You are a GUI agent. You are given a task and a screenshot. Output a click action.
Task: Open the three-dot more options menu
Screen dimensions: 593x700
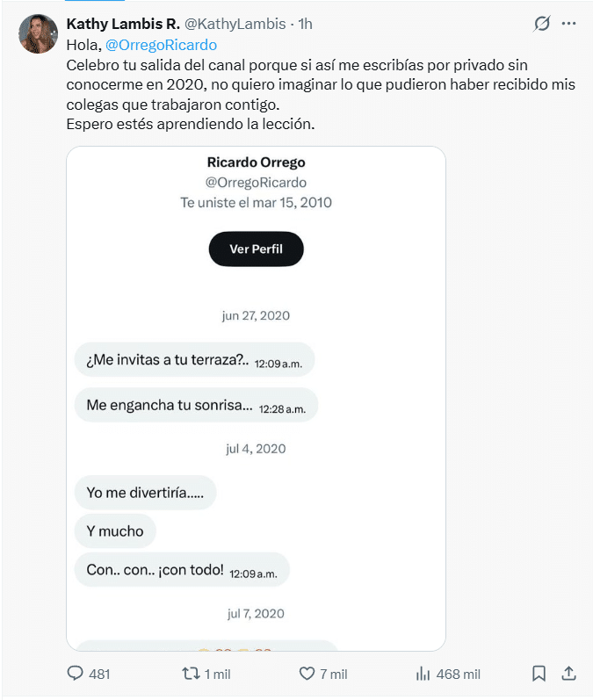(568, 23)
